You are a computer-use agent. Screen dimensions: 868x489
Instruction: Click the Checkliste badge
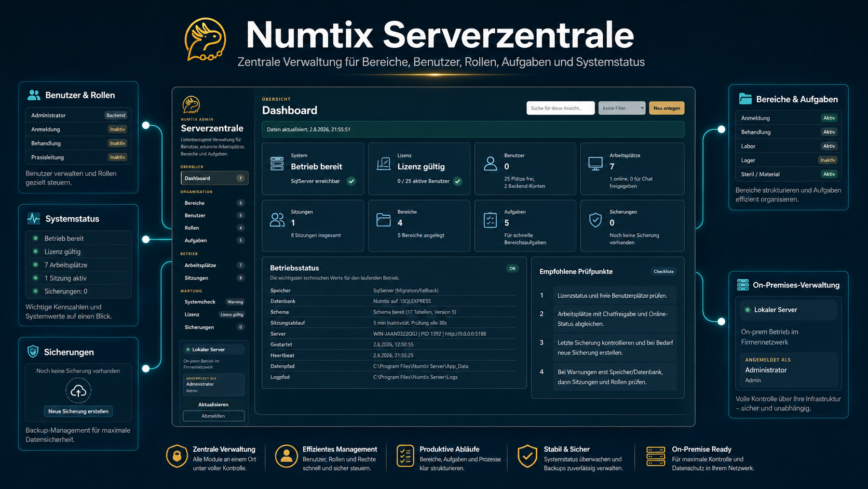(x=663, y=271)
